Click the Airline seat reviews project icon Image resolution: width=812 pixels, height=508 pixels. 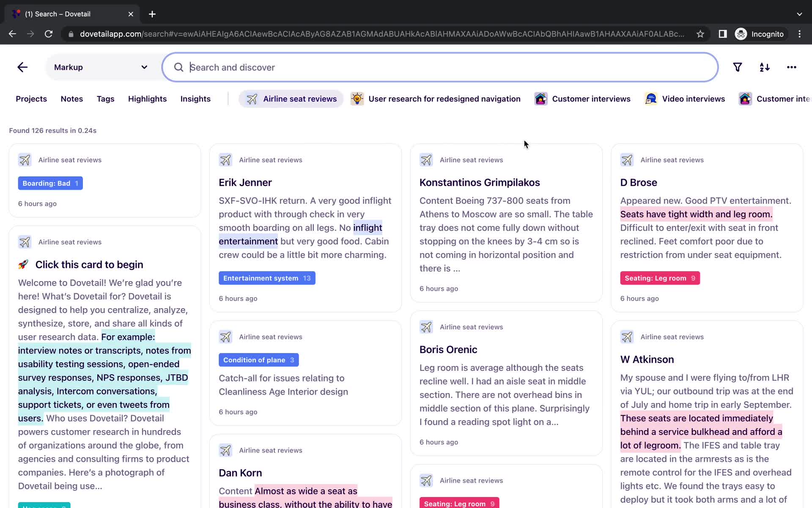tap(251, 98)
